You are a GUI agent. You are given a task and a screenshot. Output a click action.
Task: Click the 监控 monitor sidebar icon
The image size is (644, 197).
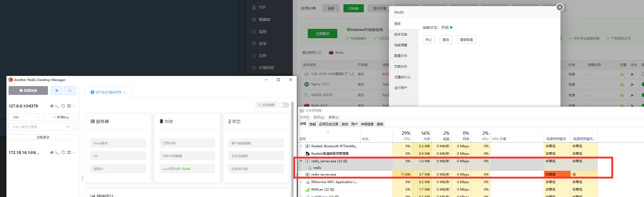254,32
